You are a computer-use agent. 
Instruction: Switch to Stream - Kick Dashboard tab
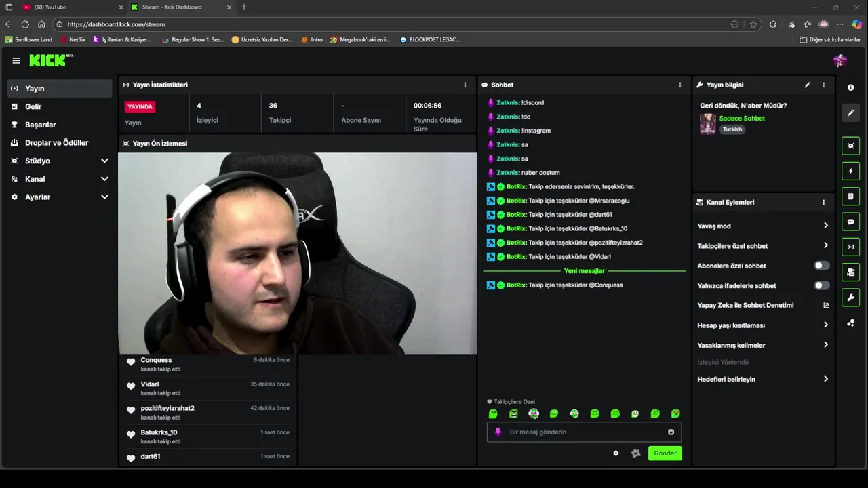(180, 7)
